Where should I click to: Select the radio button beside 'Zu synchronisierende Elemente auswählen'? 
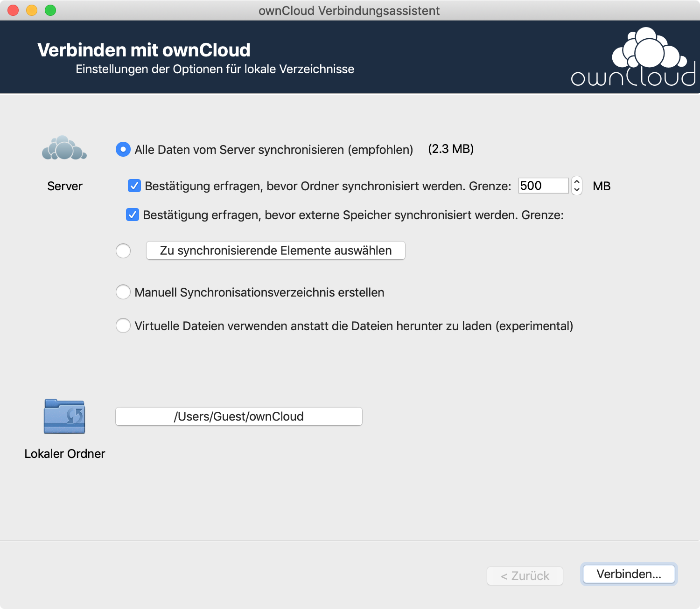point(123,251)
